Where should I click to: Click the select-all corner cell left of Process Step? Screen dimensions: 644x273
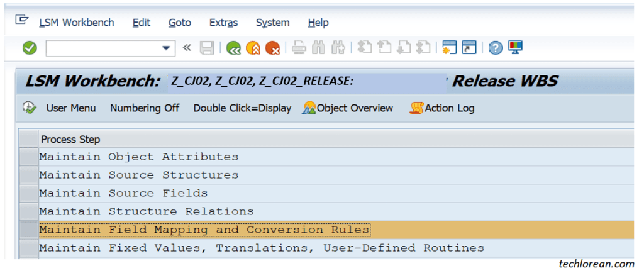[29, 139]
